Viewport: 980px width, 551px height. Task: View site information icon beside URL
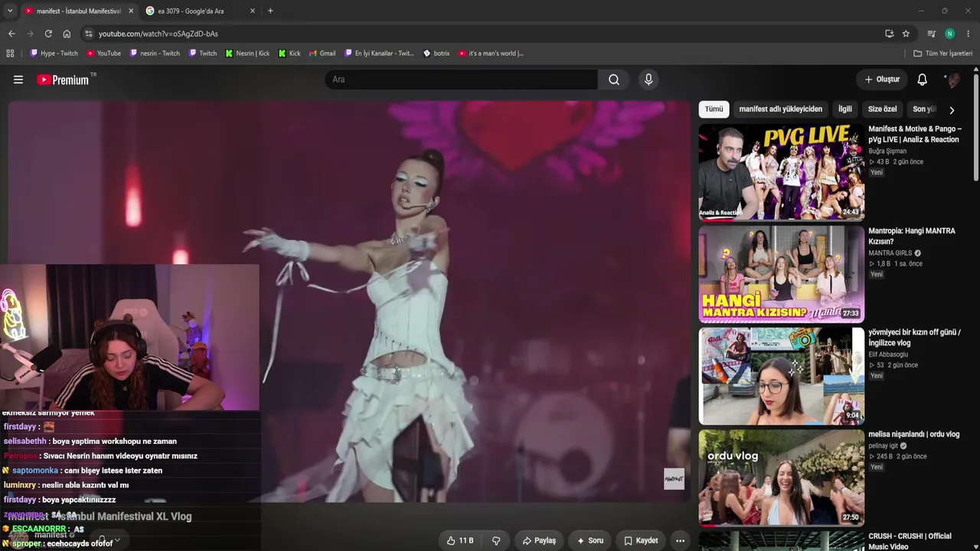89,34
